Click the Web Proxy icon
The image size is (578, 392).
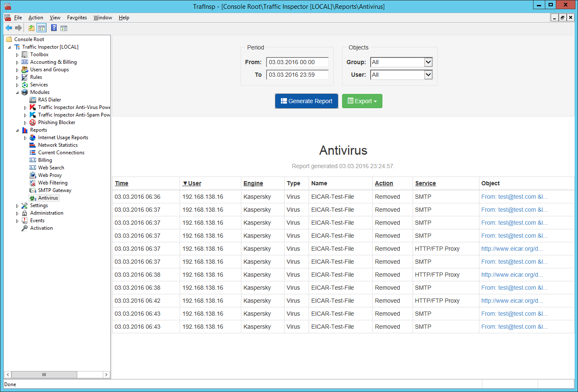(33, 175)
